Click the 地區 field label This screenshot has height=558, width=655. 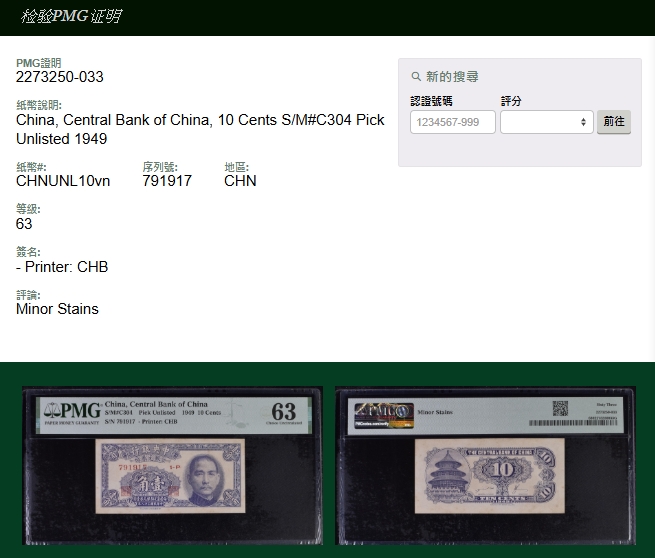click(236, 167)
